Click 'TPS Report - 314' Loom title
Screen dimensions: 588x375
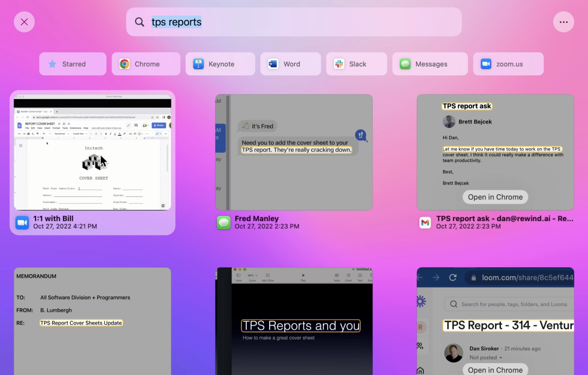509,325
